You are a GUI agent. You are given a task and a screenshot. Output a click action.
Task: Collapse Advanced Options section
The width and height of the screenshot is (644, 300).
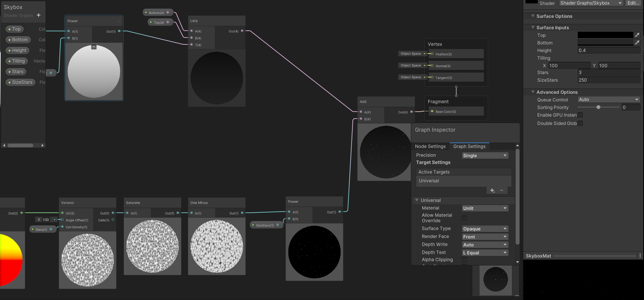coord(533,92)
